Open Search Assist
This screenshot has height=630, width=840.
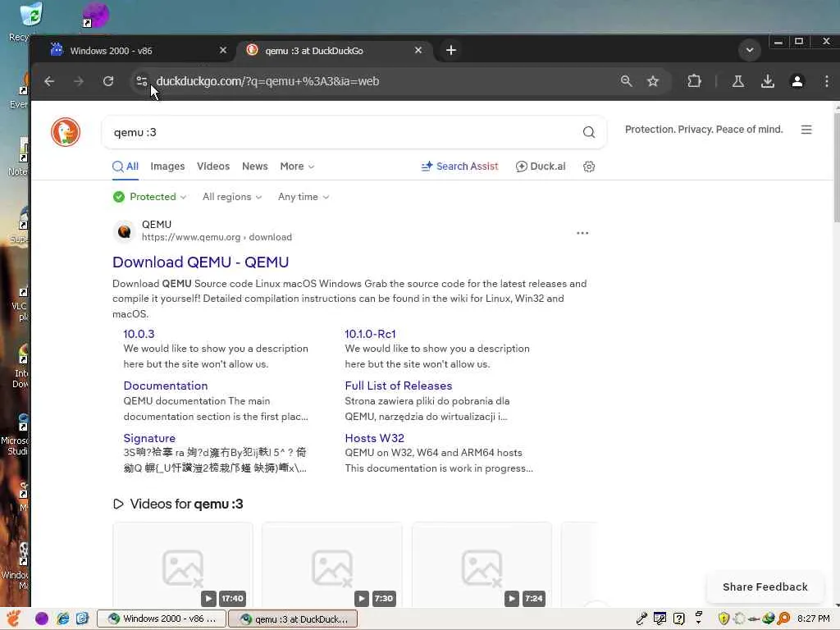tap(459, 167)
